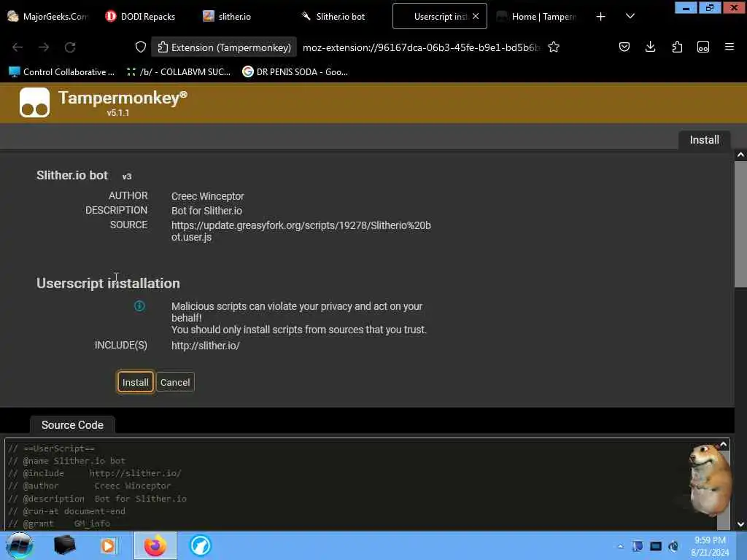Open the blue circular taskbar app
The height and width of the screenshot is (560, 747).
coord(200,545)
